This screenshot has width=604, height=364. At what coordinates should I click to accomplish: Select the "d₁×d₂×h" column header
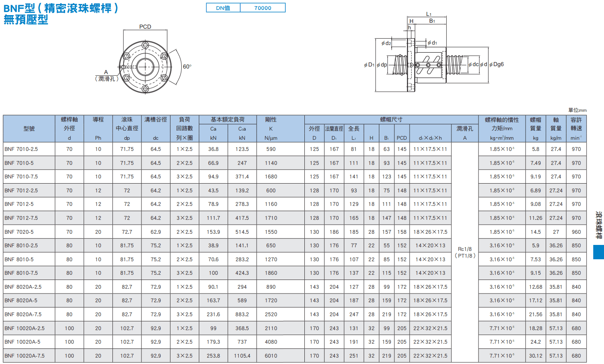coord(430,133)
